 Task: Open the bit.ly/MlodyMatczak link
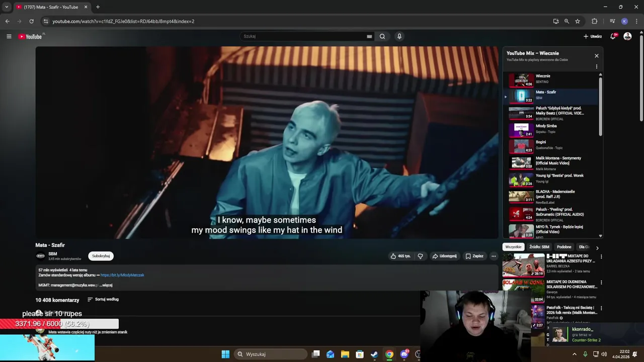pos(122,275)
